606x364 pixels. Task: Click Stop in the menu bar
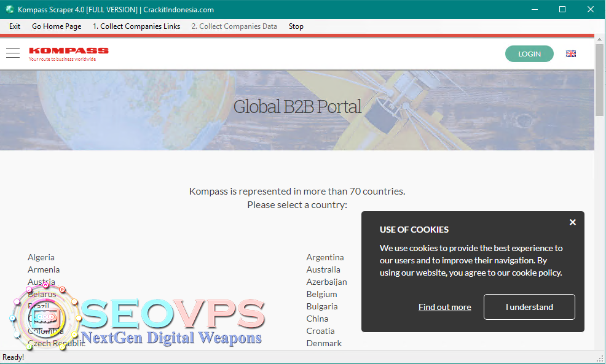tap(296, 26)
